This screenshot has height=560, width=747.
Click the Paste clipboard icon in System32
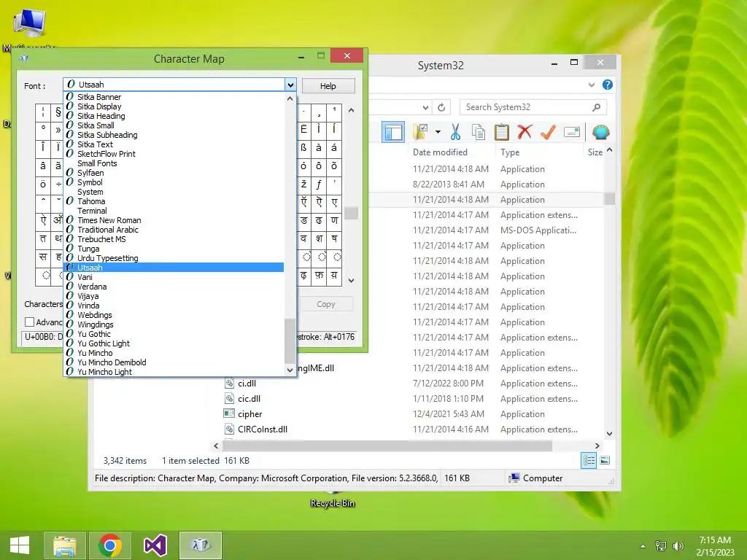(x=502, y=132)
